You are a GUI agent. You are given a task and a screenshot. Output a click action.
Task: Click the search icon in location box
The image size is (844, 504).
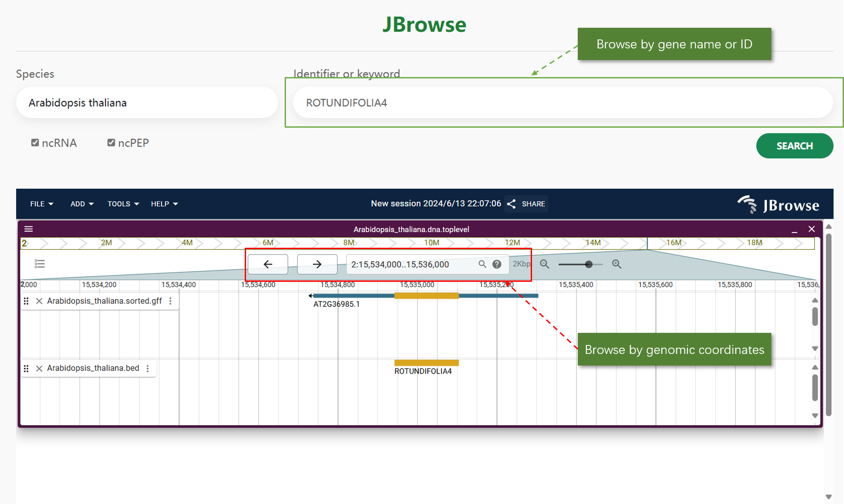point(482,264)
